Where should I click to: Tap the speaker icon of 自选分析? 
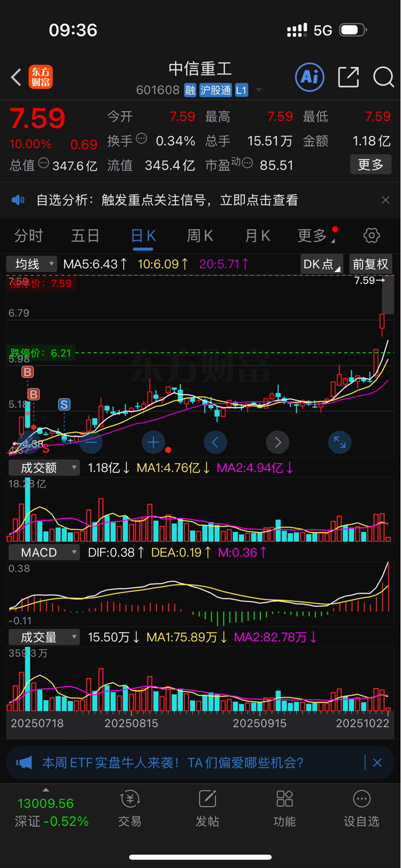click(18, 200)
